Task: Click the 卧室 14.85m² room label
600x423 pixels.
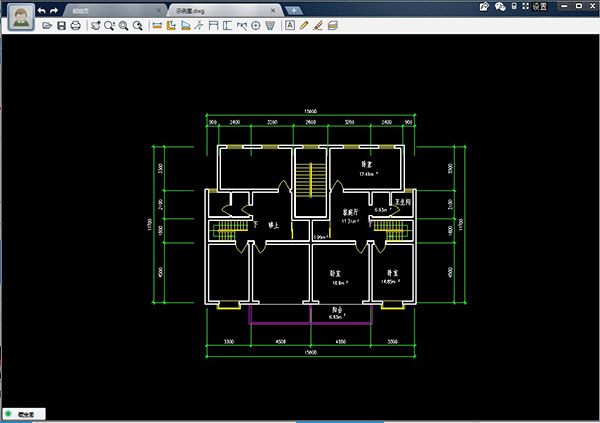Action: point(391,277)
